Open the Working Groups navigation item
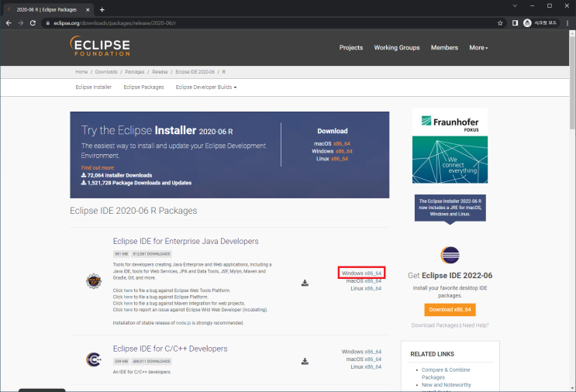This screenshot has height=392, width=576. 397,47
